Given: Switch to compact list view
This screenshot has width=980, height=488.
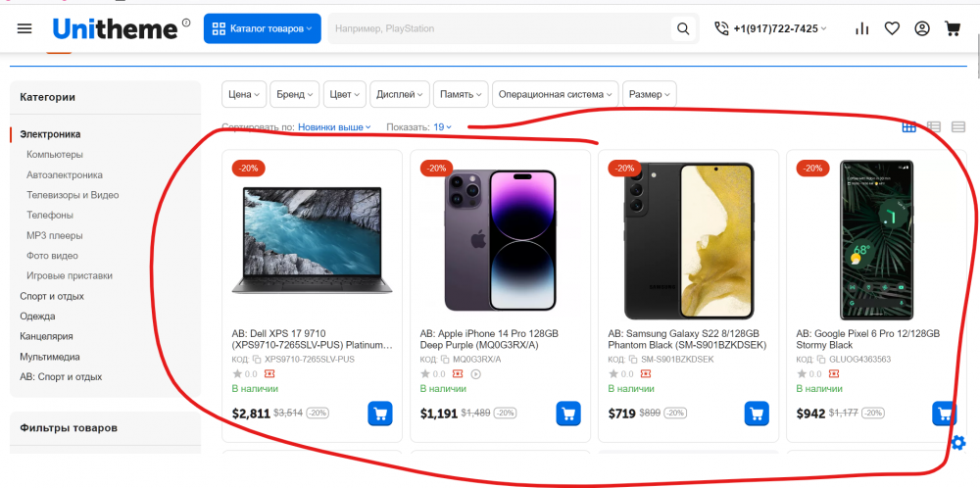Looking at the screenshot, I should [x=958, y=126].
